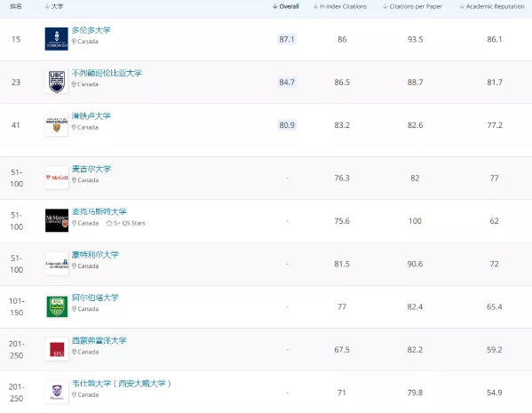532x413 pixels.
Task: Open the McMaster University logo
Action: click(57, 220)
